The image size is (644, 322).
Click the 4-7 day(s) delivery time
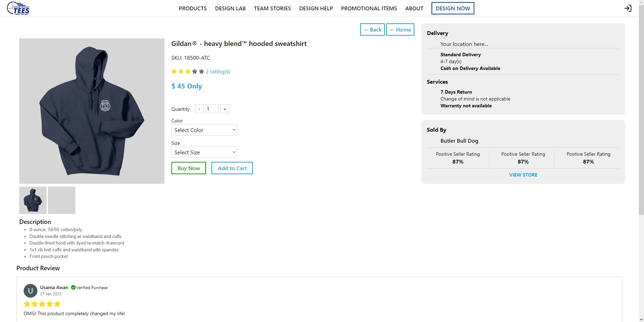click(x=451, y=61)
